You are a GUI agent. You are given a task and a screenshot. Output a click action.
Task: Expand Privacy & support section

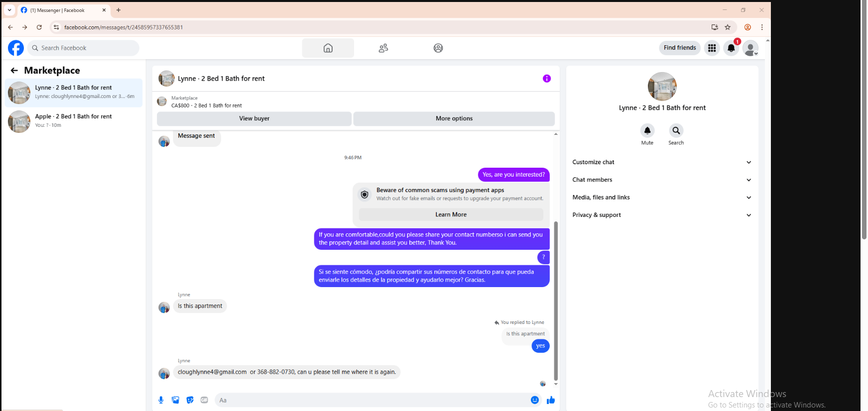(662, 215)
